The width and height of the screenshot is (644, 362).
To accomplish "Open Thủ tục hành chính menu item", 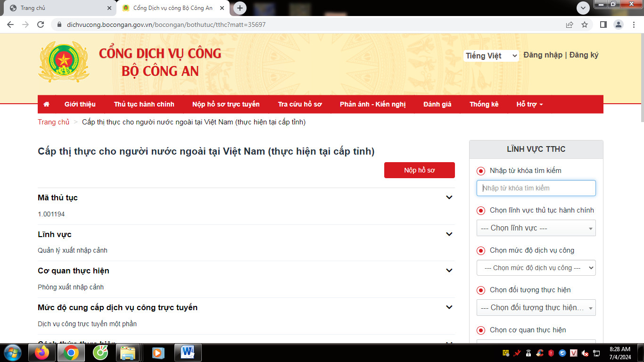I will pos(144,104).
